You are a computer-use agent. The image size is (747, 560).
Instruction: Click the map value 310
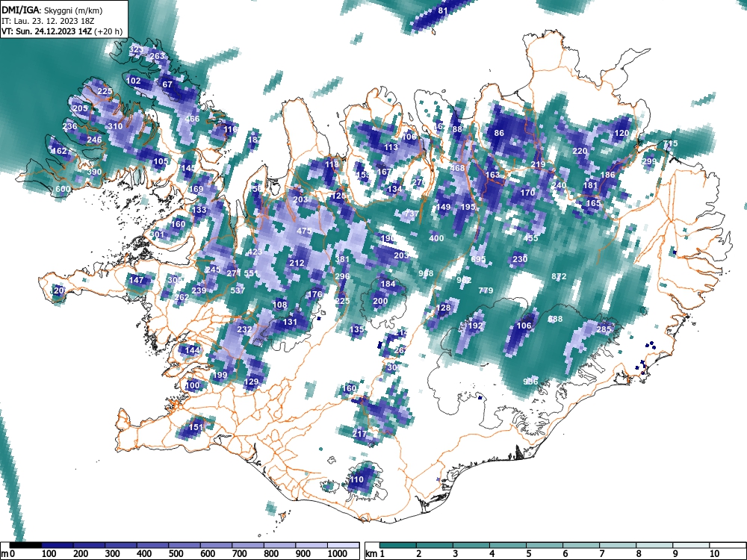point(115,127)
